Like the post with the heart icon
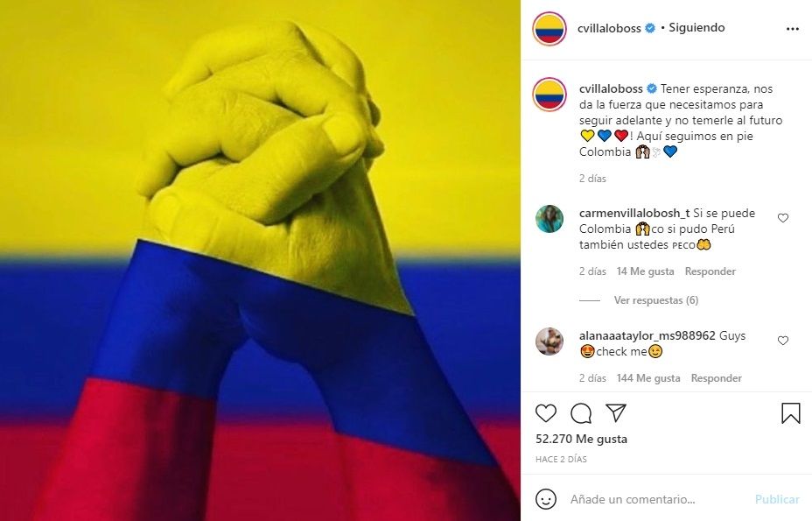 point(546,413)
